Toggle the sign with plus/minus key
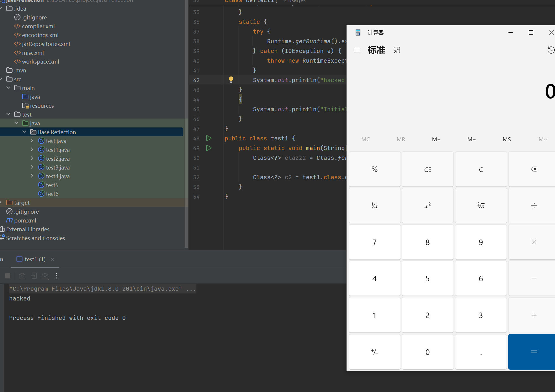This screenshot has width=555, height=392. point(375,352)
